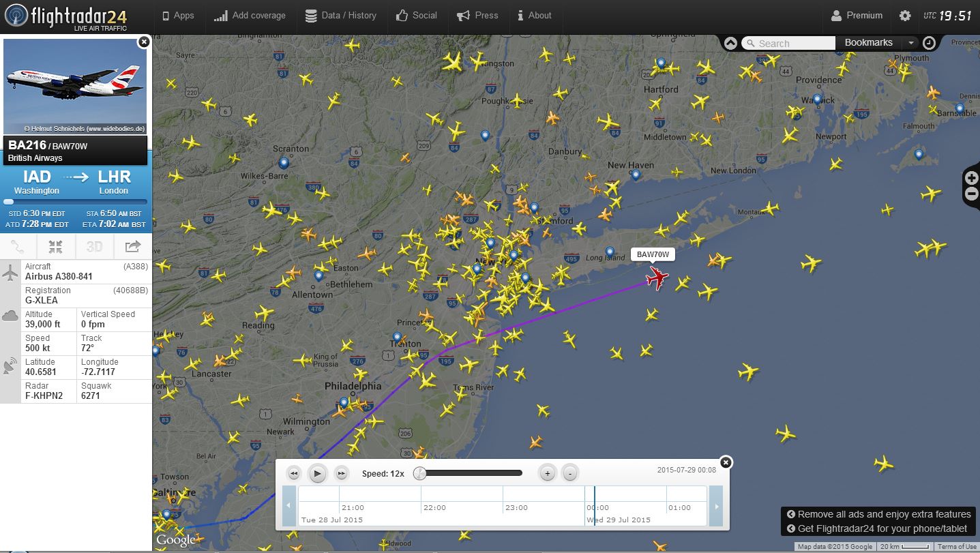
Task: Click the playback speed slider handle
Action: point(420,473)
